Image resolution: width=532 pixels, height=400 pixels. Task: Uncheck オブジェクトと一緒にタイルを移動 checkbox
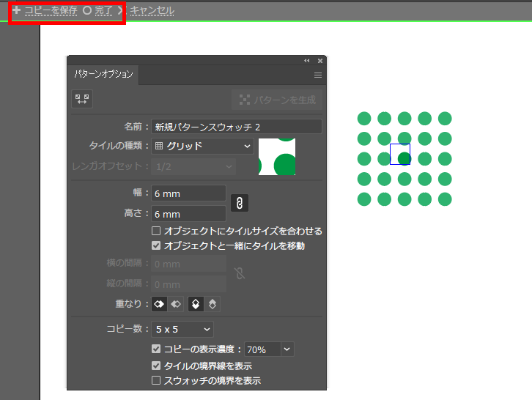point(156,245)
